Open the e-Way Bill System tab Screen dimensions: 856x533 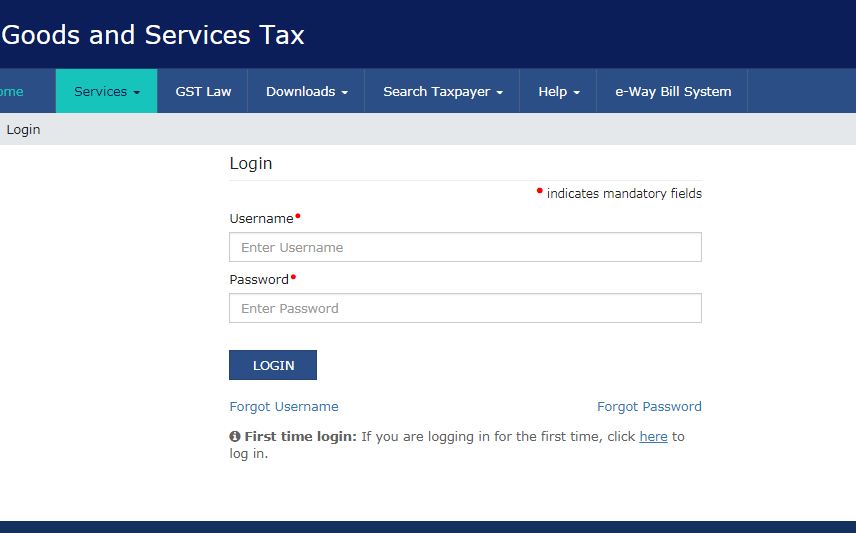pyautogui.click(x=672, y=91)
